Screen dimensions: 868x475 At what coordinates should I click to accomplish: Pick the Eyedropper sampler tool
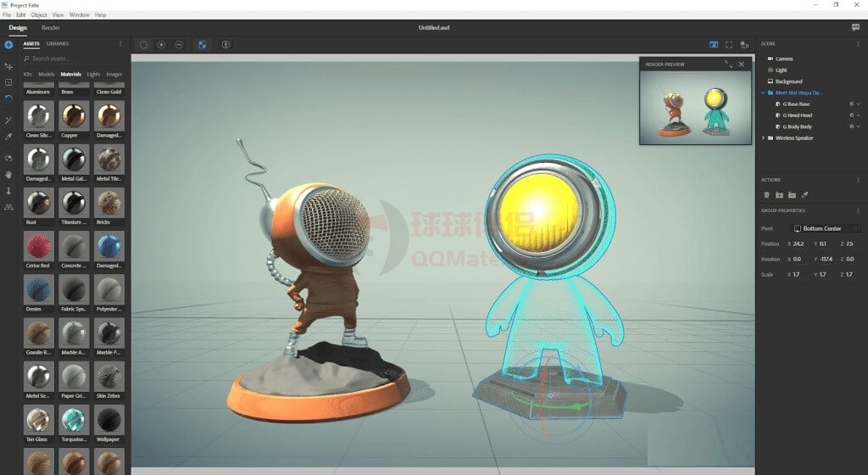point(8,136)
